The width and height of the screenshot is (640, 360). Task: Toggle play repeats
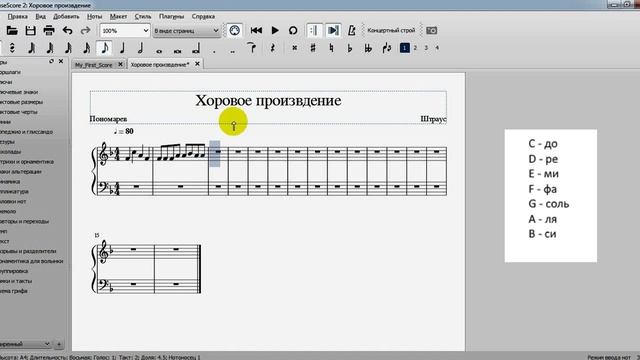pyautogui.click(x=314, y=31)
